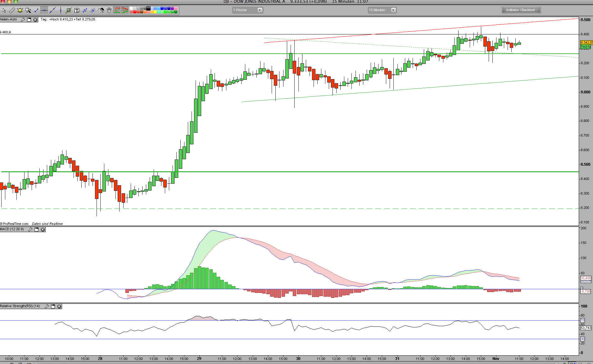Click the current price tag 9.342,55
Viewport: 593px width, 364px height.
pyautogui.click(x=586, y=43)
